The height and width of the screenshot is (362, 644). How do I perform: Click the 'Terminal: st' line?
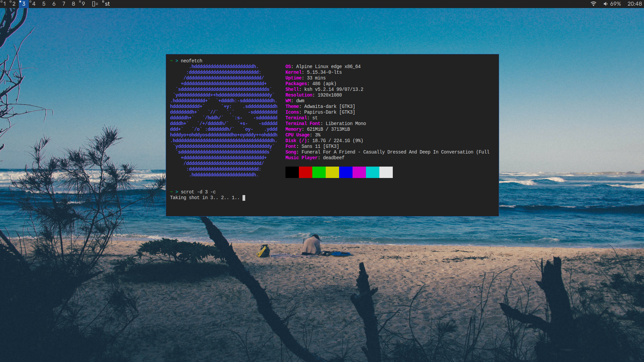(x=302, y=118)
